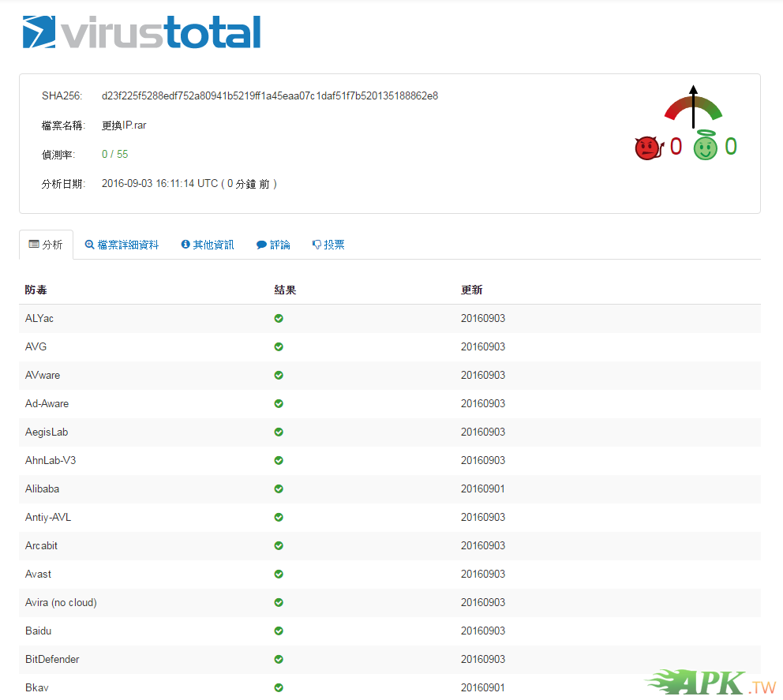Click the green check icon for Avira
The width and height of the screenshot is (783, 700).
tap(279, 603)
